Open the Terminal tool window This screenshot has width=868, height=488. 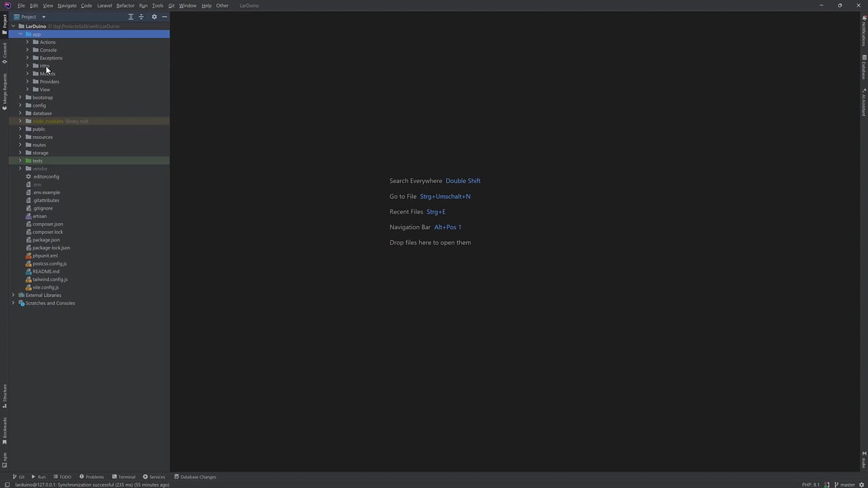tap(123, 476)
